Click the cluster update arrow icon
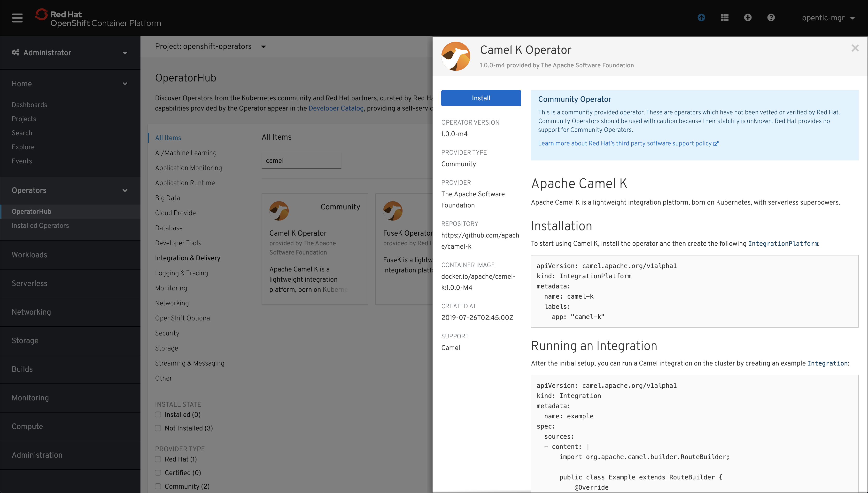The image size is (868, 493). click(x=701, y=18)
